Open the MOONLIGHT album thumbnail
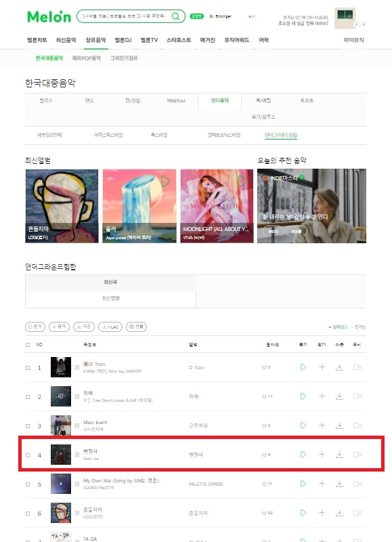 [217, 206]
